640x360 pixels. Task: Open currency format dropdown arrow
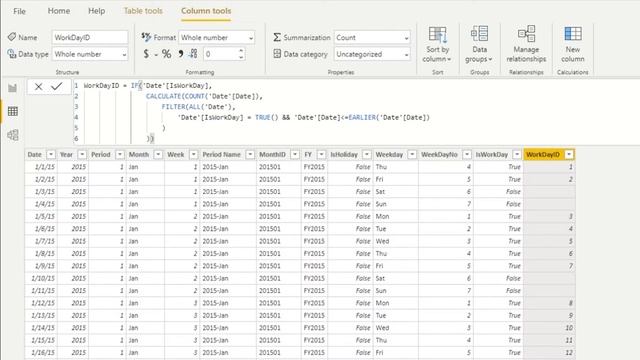(x=156, y=55)
